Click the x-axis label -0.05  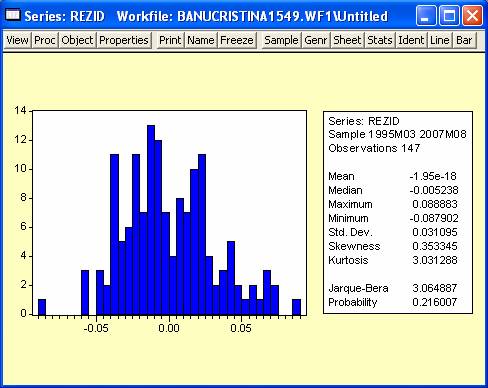(x=96, y=328)
